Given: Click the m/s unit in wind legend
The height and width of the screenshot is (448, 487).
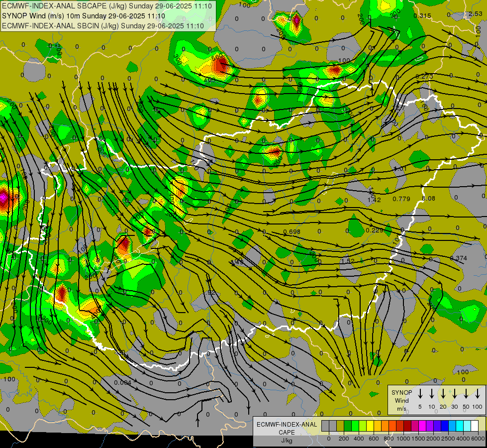Looking at the screenshot, I should point(401,409).
